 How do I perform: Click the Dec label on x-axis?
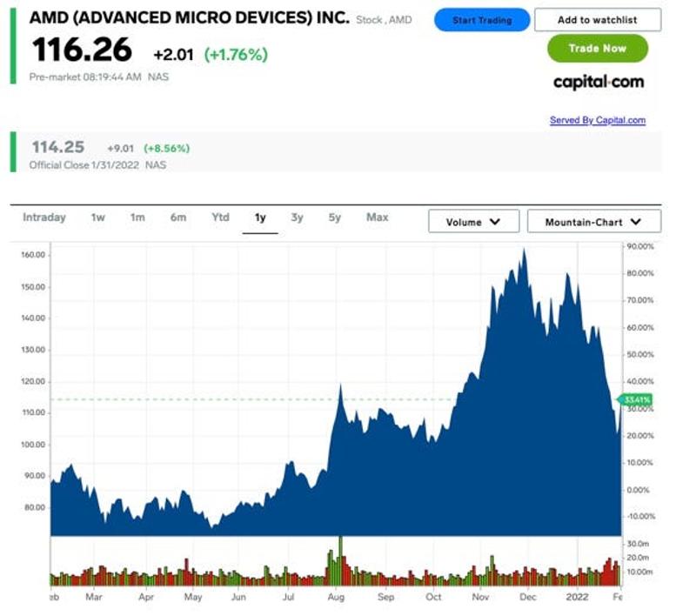(x=527, y=597)
